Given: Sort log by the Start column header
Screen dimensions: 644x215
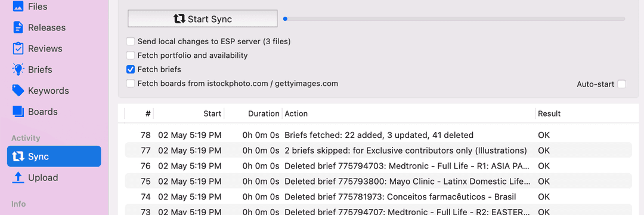Looking at the screenshot, I should tap(189, 113).
